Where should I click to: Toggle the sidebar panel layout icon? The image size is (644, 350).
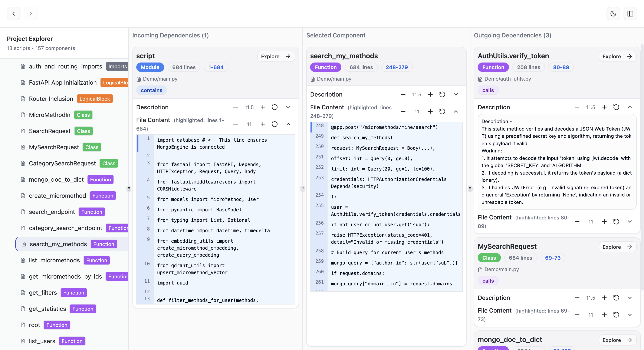click(x=630, y=13)
